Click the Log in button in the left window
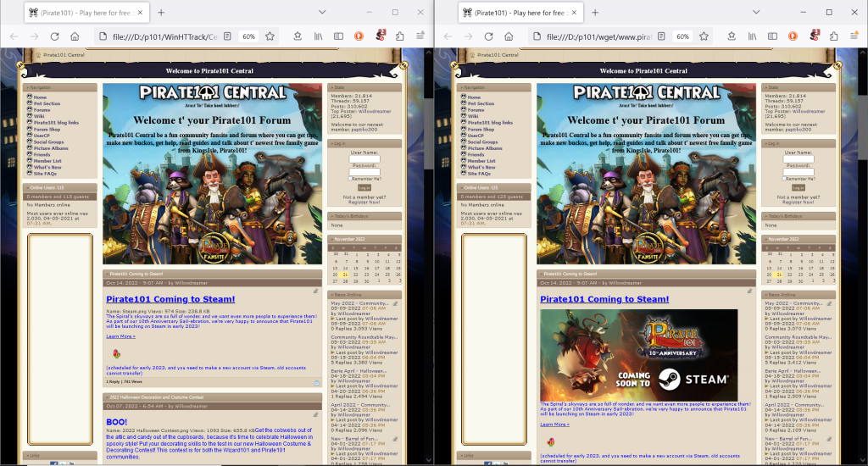This screenshot has width=868, height=466. [x=364, y=187]
